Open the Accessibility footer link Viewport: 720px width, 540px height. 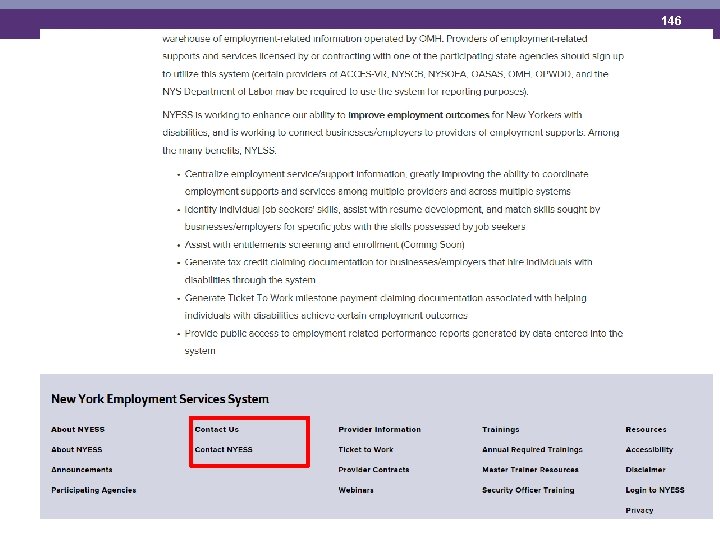pyautogui.click(x=649, y=450)
